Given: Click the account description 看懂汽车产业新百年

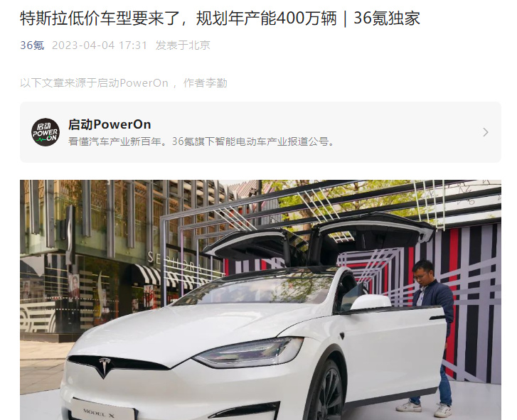Looking at the screenshot, I should pyautogui.click(x=201, y=141).
